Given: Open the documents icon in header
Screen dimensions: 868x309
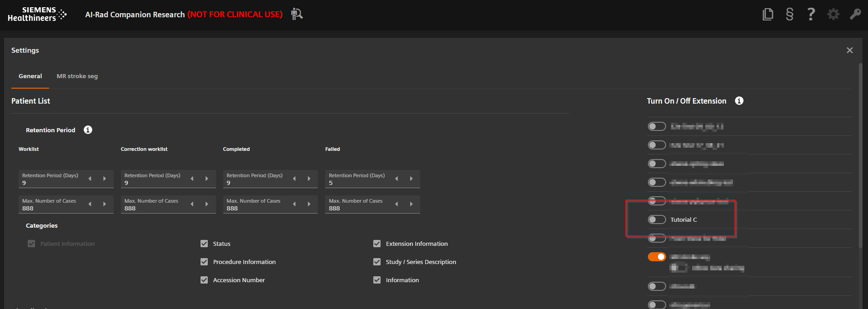Looking at the screenshot, I should pos(768,15).
